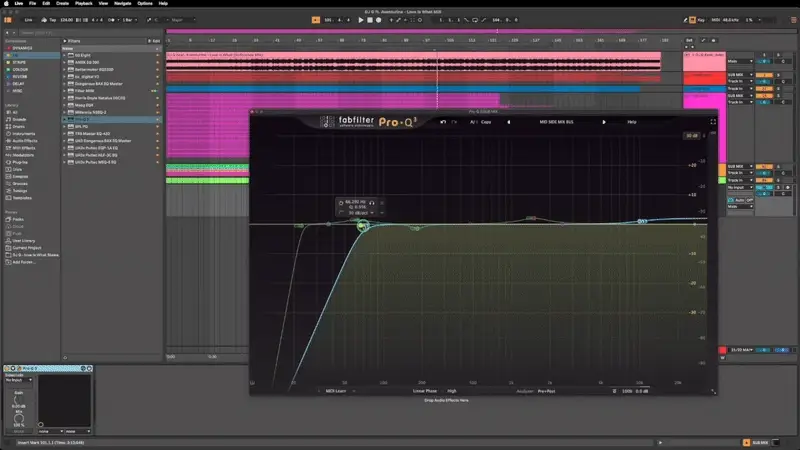Image resolution: width=800 pixels, height=450 pixels.
Task: Expand the Maag EQ4 browser entry
Action: (x=65, y=105)
